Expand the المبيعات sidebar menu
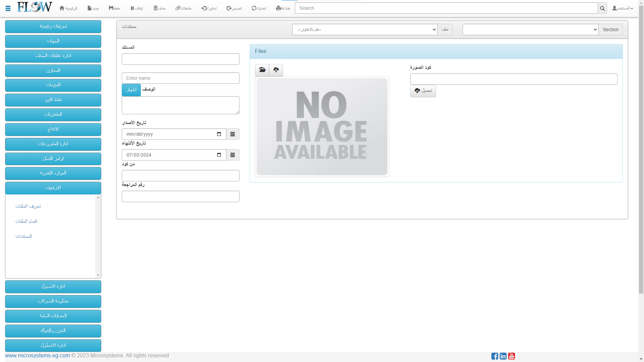 [53, 85]
